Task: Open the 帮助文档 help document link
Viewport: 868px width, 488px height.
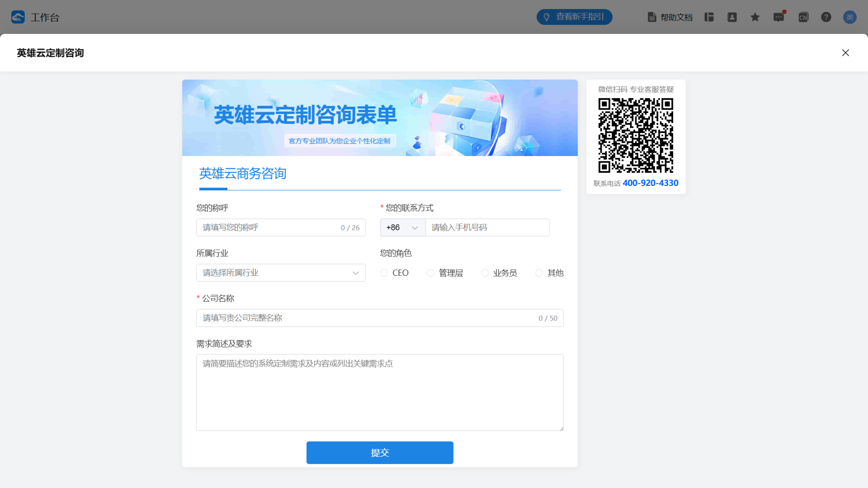Action: (670, 17)
